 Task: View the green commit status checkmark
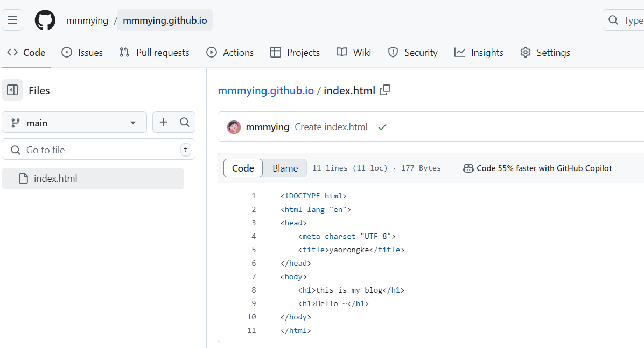coord(382,127)
